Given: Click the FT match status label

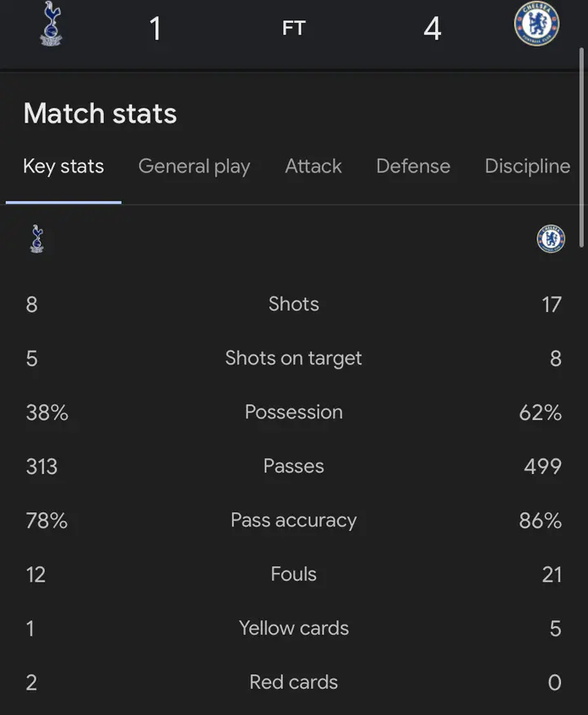Looking at the screenshot, I should (x=294, y=29).
